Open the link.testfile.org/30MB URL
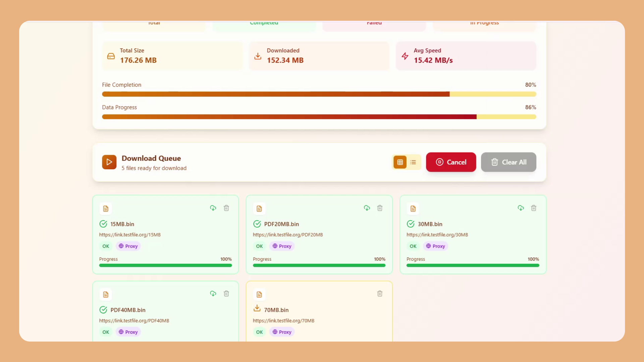 pos(437,235)
